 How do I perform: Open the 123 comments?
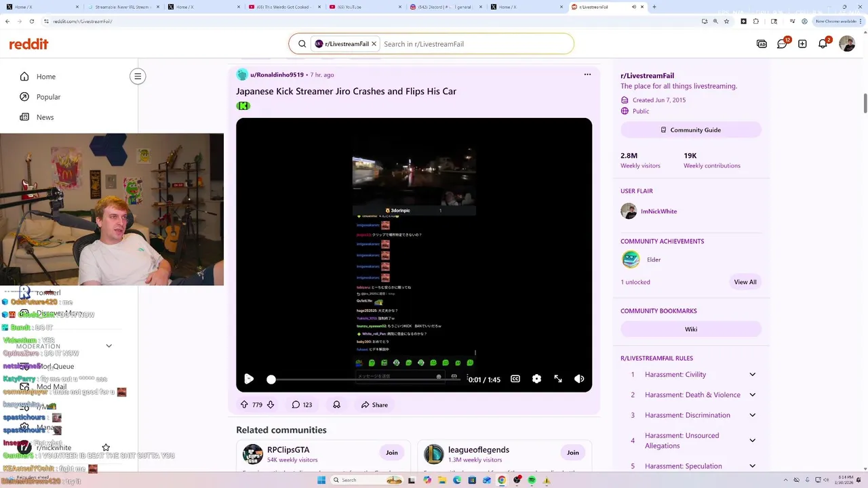point(302,405)
